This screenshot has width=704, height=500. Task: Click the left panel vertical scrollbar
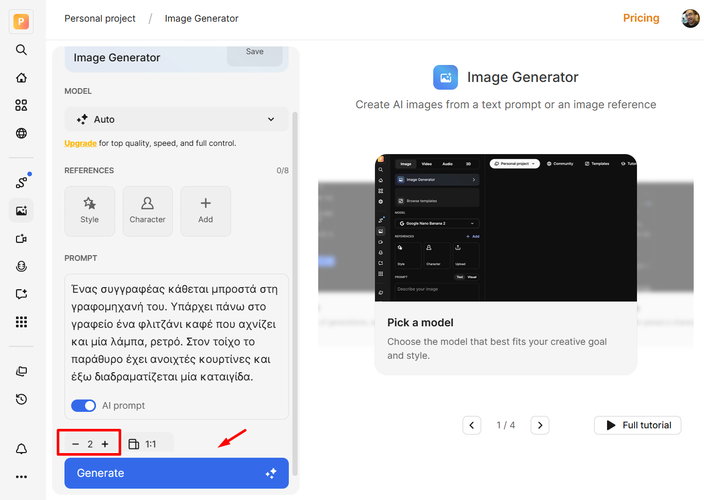click(x=295, y=294)
